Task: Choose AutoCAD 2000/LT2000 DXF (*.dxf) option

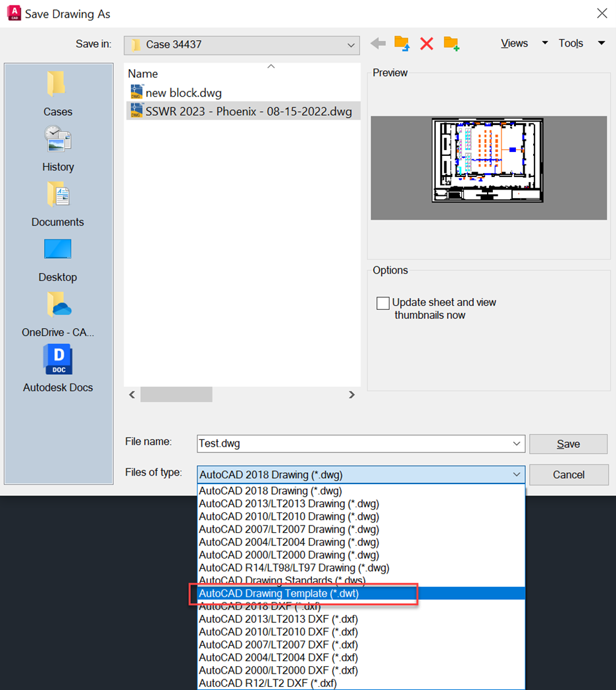Action: tap(361, 671)
